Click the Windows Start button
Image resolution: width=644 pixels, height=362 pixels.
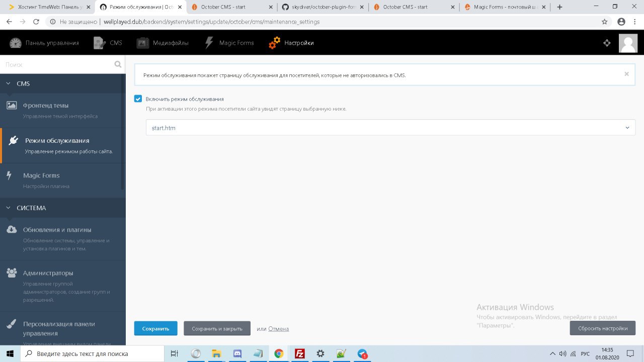pyautogui.click(x=10, y=353)
